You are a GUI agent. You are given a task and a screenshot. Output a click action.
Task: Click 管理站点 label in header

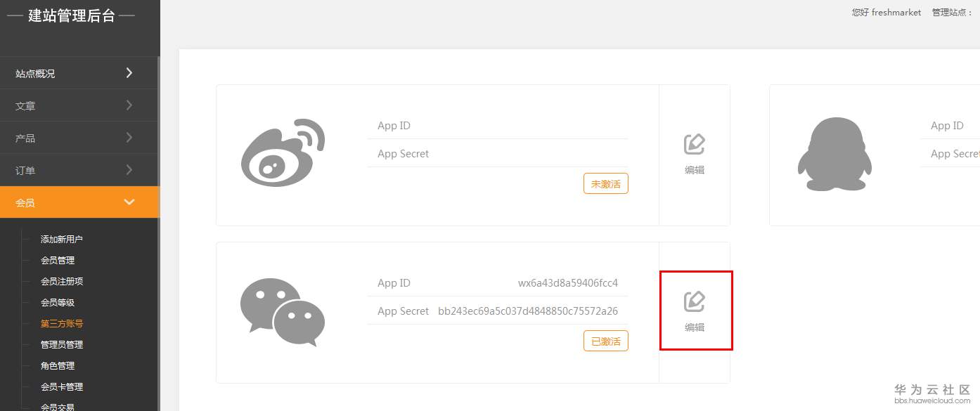[952, 13]
